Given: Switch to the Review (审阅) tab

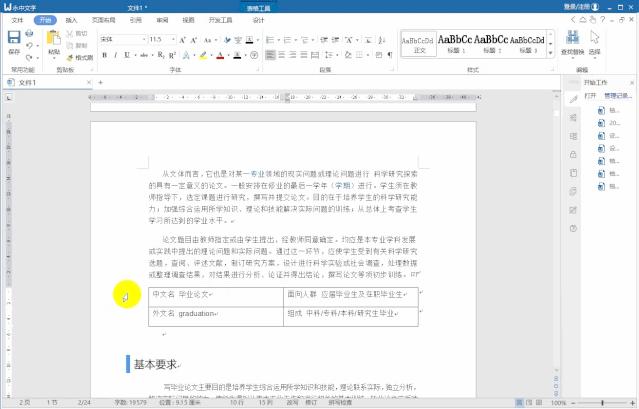Looking at the screenshot, I should pos(162,20).
